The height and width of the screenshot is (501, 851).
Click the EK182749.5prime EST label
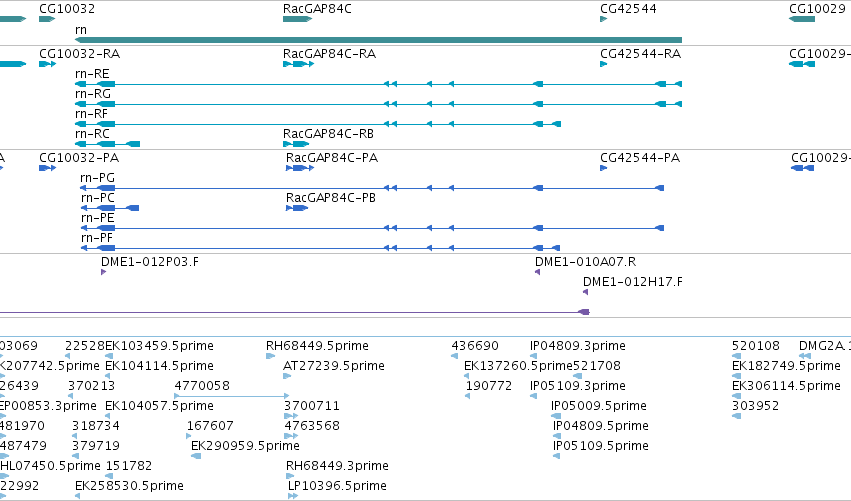click(x=786, y=366)
